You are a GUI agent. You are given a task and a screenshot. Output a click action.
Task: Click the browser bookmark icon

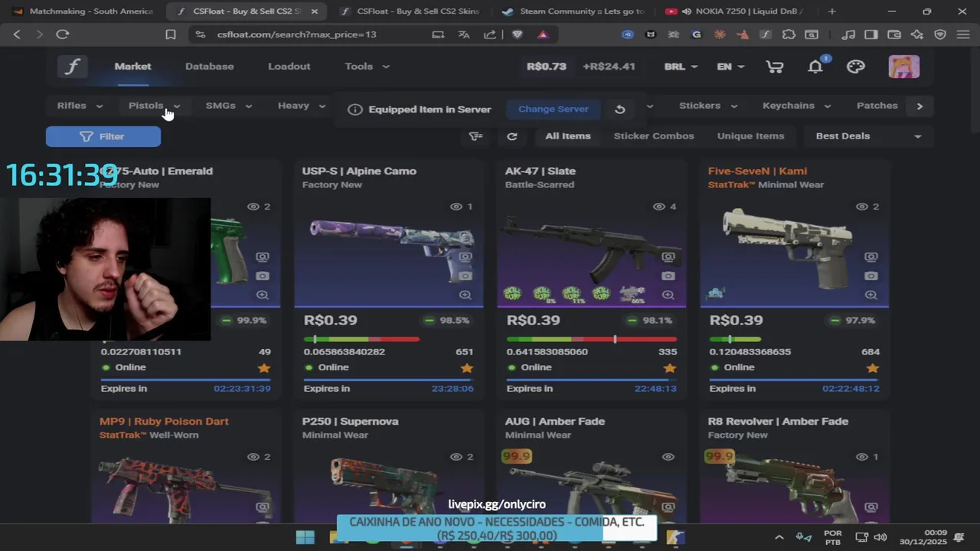[171, 34]
